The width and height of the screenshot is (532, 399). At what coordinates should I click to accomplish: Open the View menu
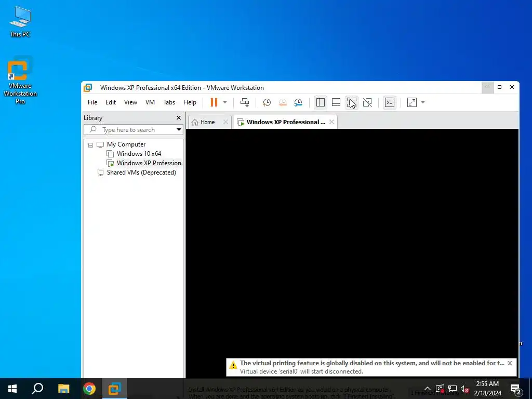click(x=130, y=102)
